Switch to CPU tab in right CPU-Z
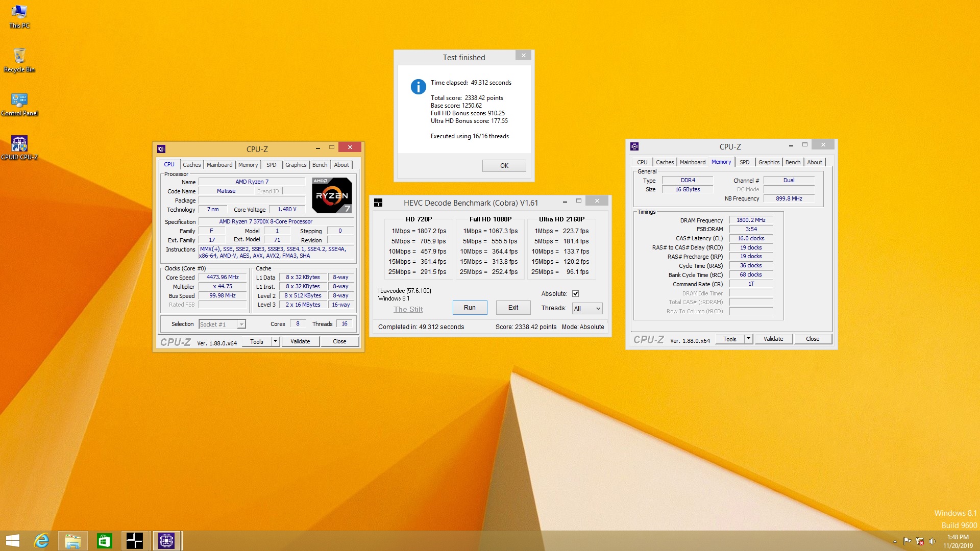The height and width of the screenshot is (551, 980). tap(642, 162)
